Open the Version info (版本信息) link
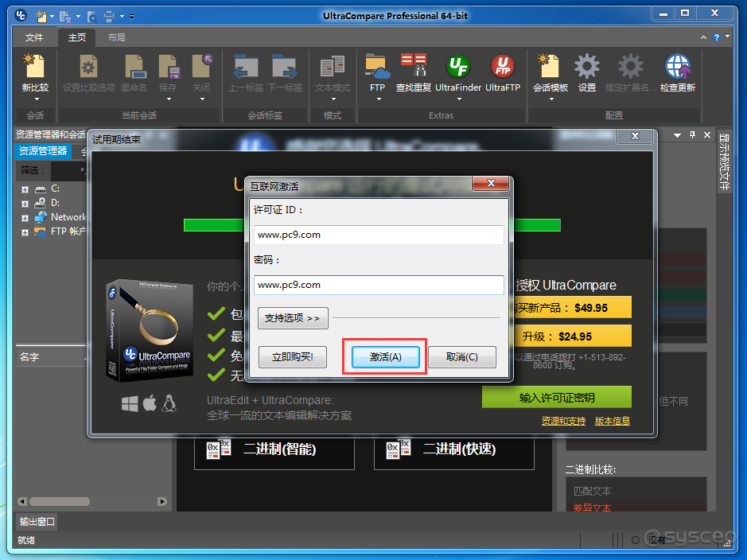 pyautogui.click(x=613, y=421)
